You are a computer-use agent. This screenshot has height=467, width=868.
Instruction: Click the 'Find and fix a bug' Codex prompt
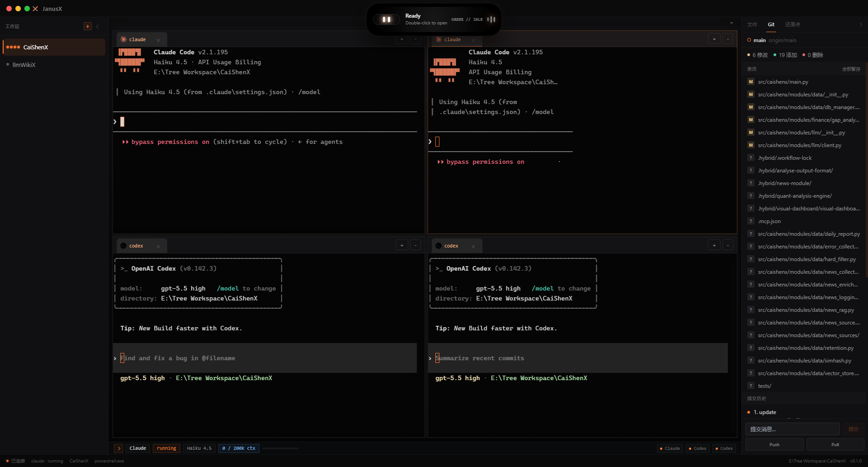click(265, 358)
